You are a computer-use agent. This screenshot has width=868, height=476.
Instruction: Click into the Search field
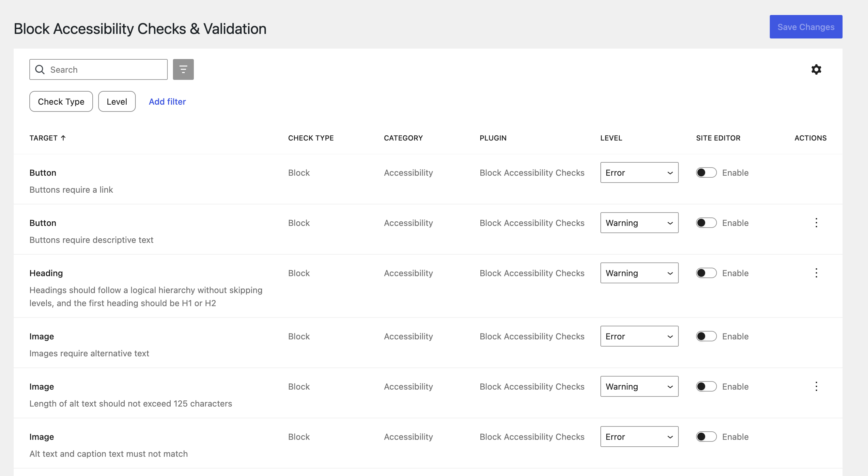pyautogui.click(x=99, y=69)
